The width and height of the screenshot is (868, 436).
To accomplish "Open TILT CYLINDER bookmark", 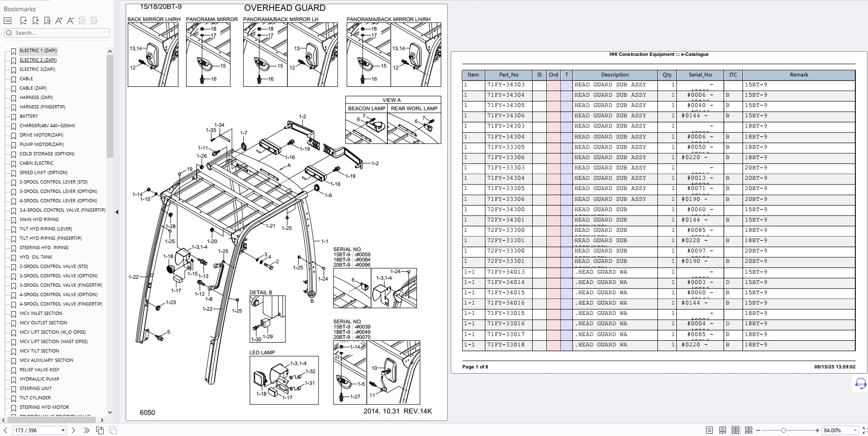I will (35, 398).
